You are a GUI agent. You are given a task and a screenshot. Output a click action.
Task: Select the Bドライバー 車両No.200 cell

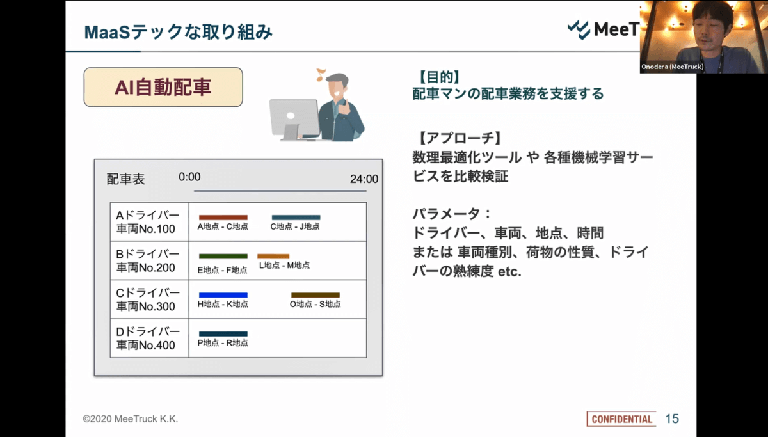point(149,261)
